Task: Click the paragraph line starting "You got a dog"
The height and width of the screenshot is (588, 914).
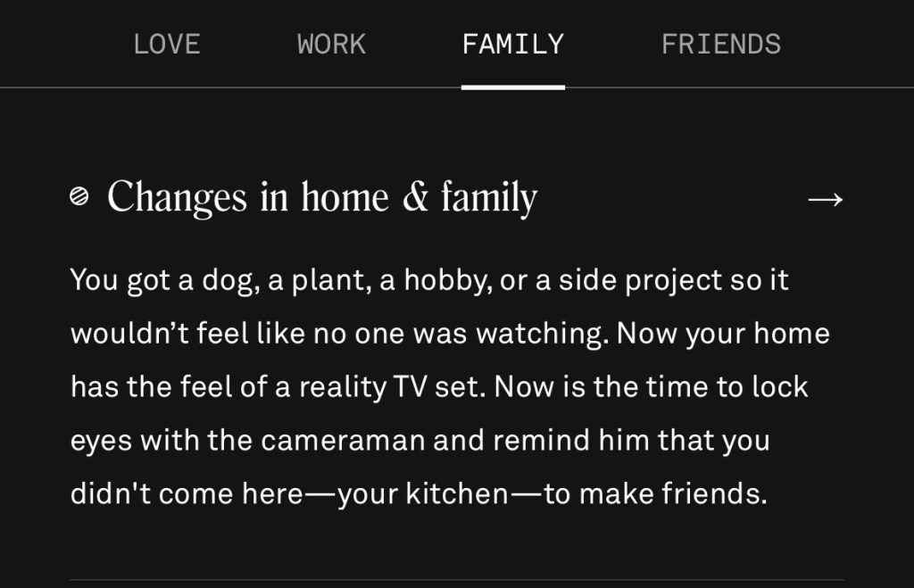Action: (x=428, y=280)
